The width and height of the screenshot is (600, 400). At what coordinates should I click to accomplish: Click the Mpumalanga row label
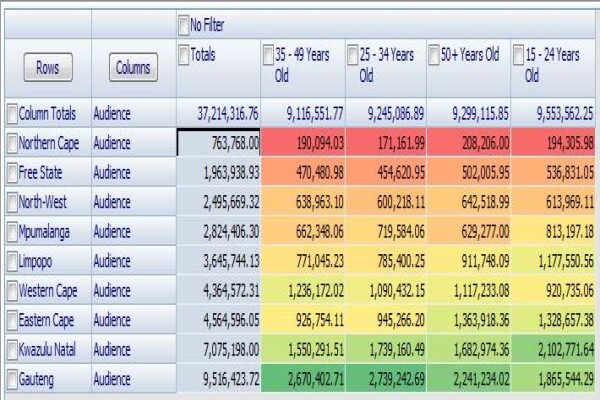(x=44, y=232)
